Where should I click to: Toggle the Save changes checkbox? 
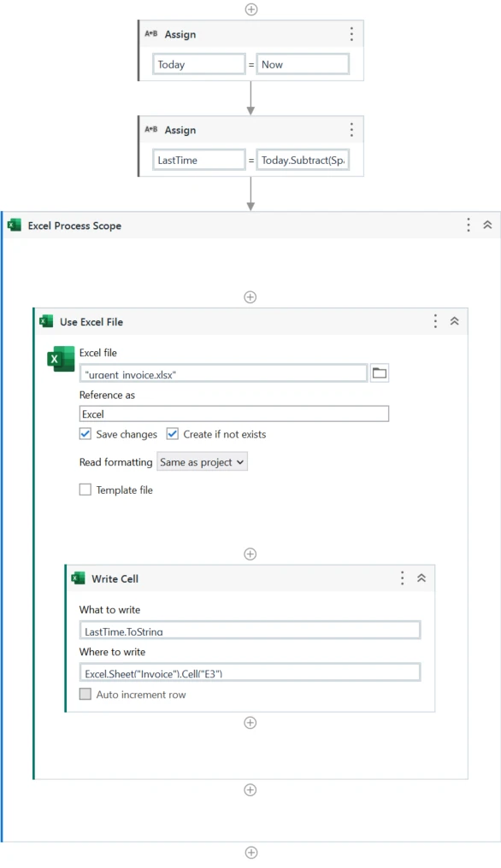(x=85, y=434)
